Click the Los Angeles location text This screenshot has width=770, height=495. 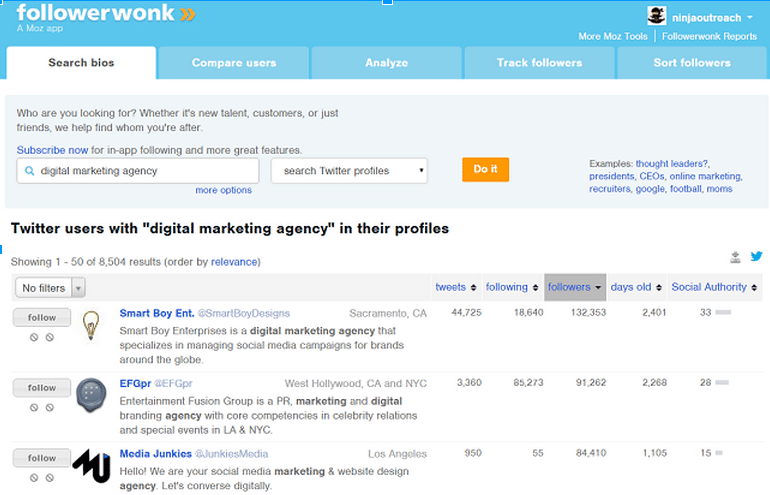tap(397, 454)
